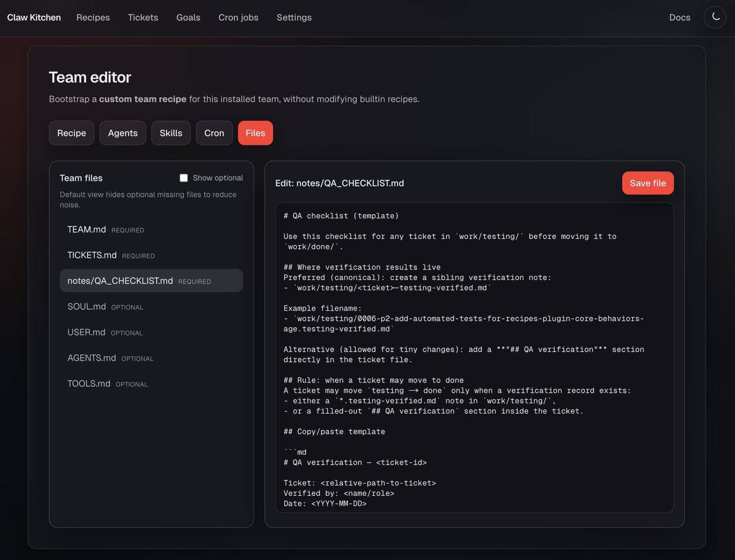Viewport: 735px width, 560px height.
Task: Select the Skills tab
Action: pyautogui.click(x=171, y=133)
